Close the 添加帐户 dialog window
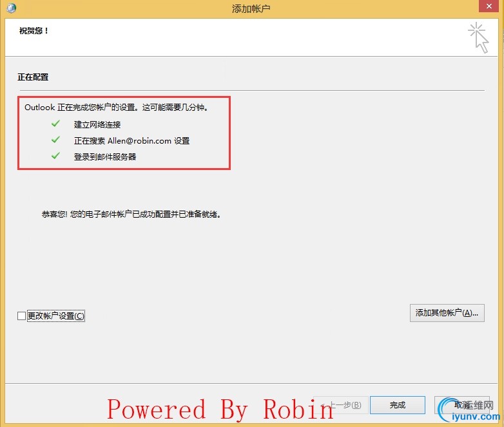 [489, 6]
